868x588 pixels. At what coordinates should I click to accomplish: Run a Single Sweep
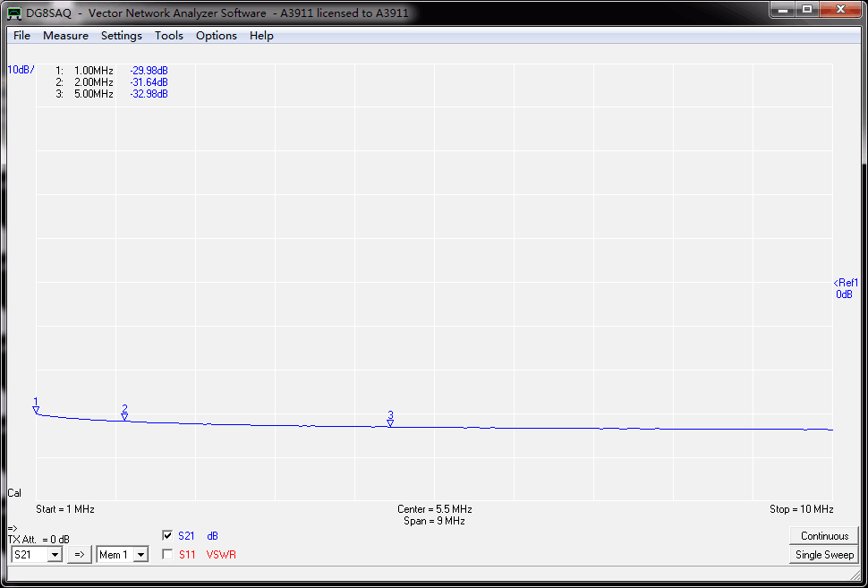(824, 555)
